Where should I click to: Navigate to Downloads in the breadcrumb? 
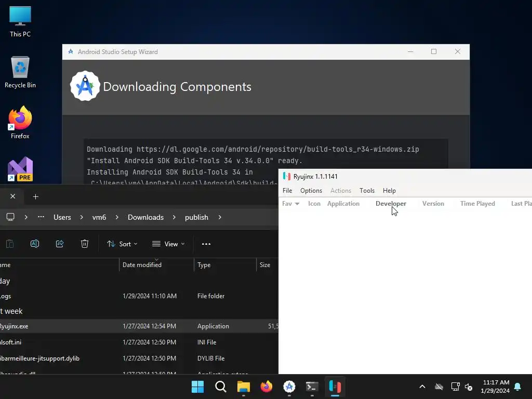point(145,217)
